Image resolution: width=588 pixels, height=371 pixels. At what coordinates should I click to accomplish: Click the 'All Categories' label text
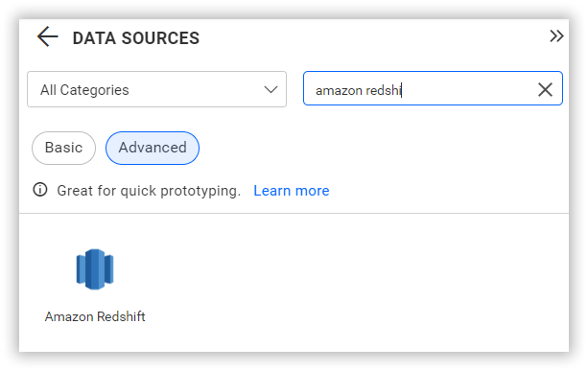[x=84, y=90]
